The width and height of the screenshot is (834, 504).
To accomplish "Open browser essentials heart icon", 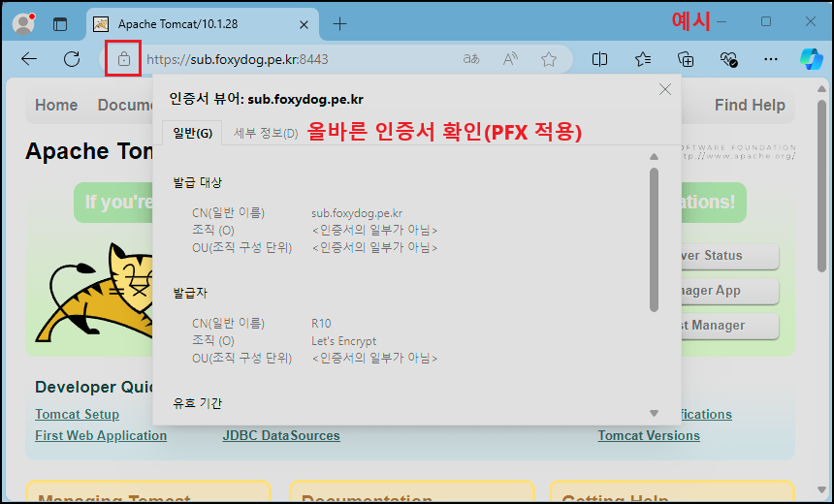I will 728,59.
